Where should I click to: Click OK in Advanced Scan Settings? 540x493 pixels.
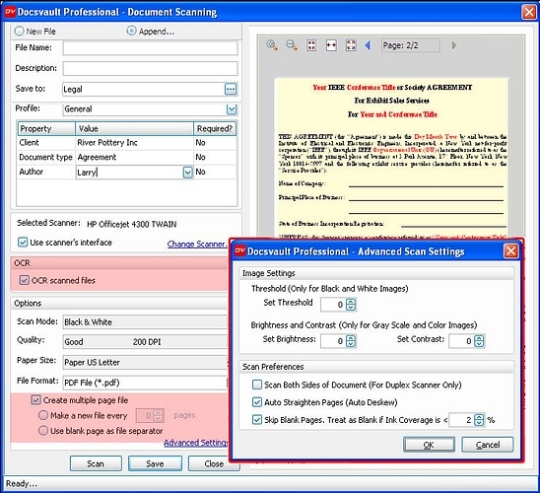click(429, 445)
